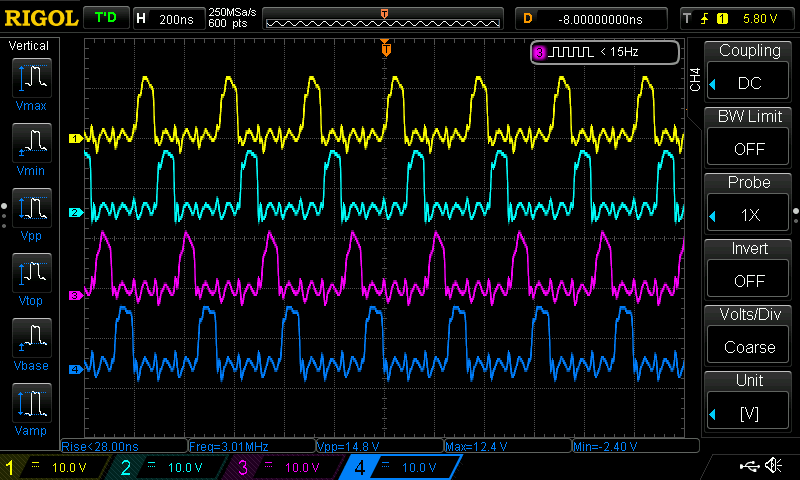The width and height of the screenshot is (800, 480).
Task: Click the speaker sound icon
Action: pos(772,465)
